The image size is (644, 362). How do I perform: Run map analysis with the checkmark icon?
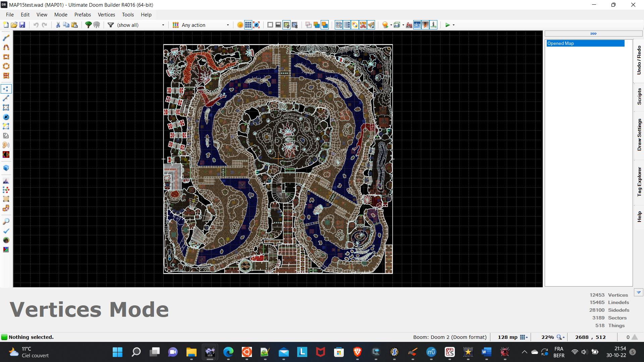(6, 231)
